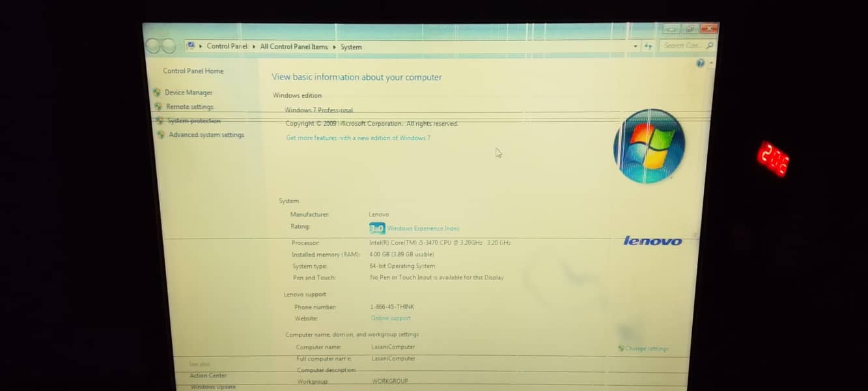
Task: Go to Control Panel Home
Action: coord(193,71)
